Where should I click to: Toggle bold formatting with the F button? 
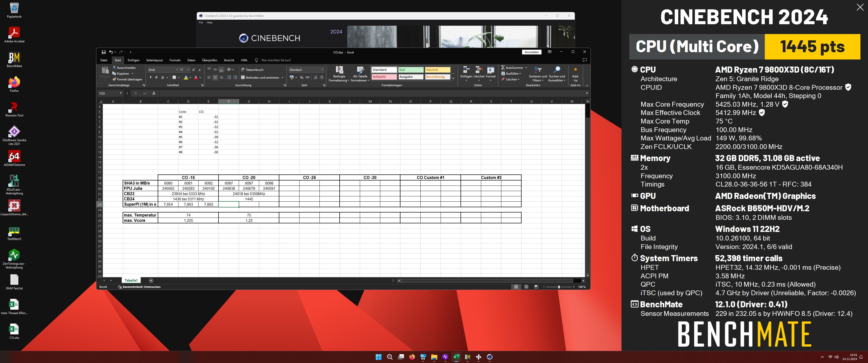click(151, 77)
